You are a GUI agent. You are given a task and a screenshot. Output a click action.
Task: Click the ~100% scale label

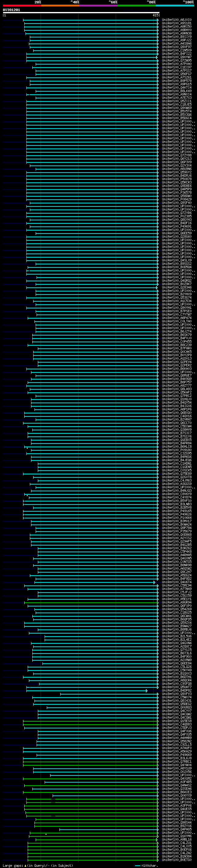tap(188, 2)
